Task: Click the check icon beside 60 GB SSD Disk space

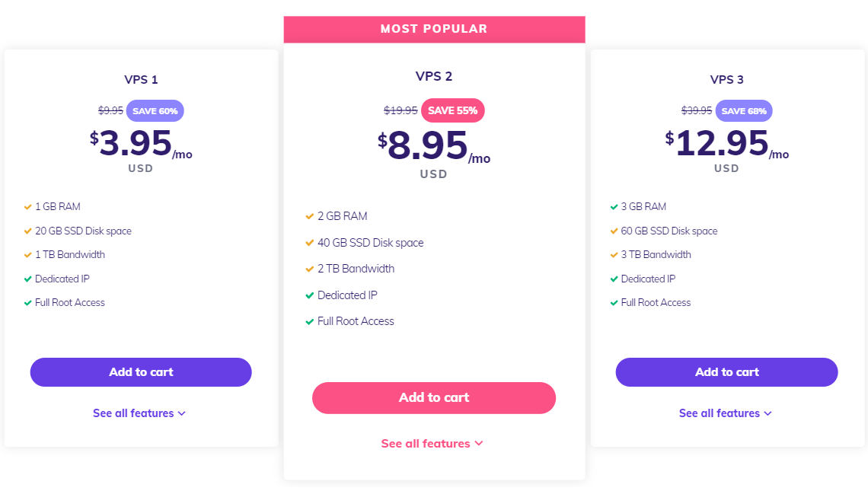Action: (x=614, y=231)
